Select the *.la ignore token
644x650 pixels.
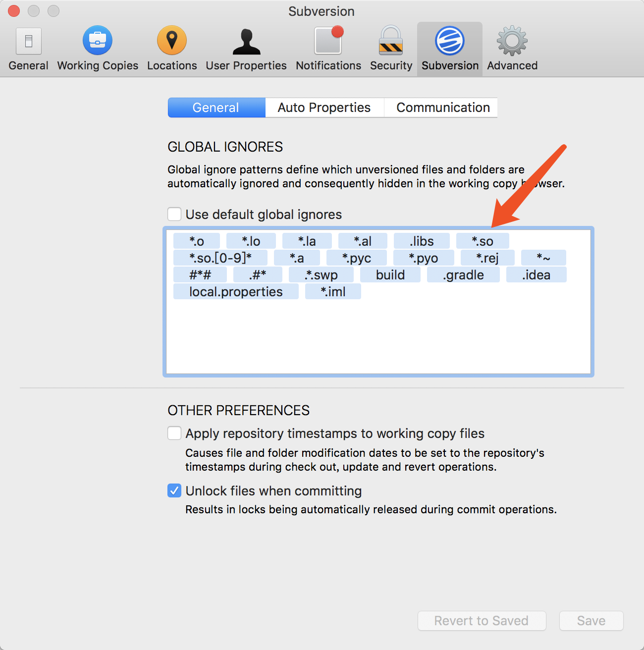307,241
